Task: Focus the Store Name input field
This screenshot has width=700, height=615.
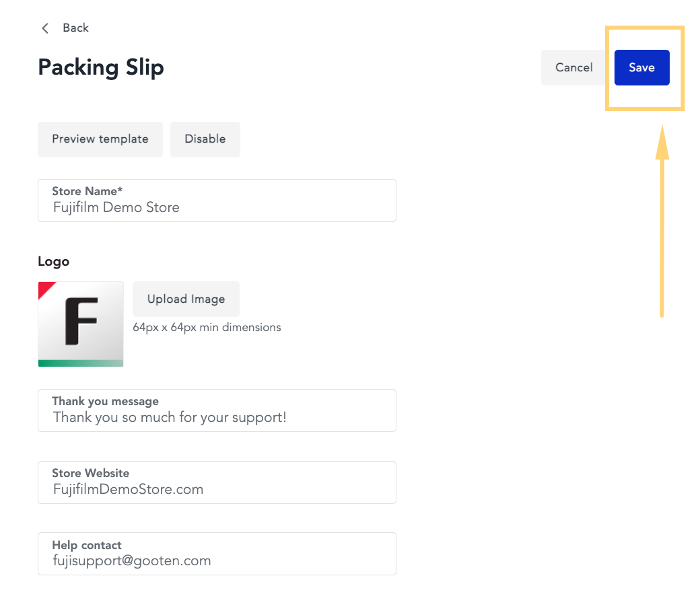Action: [x=217, y=201]
